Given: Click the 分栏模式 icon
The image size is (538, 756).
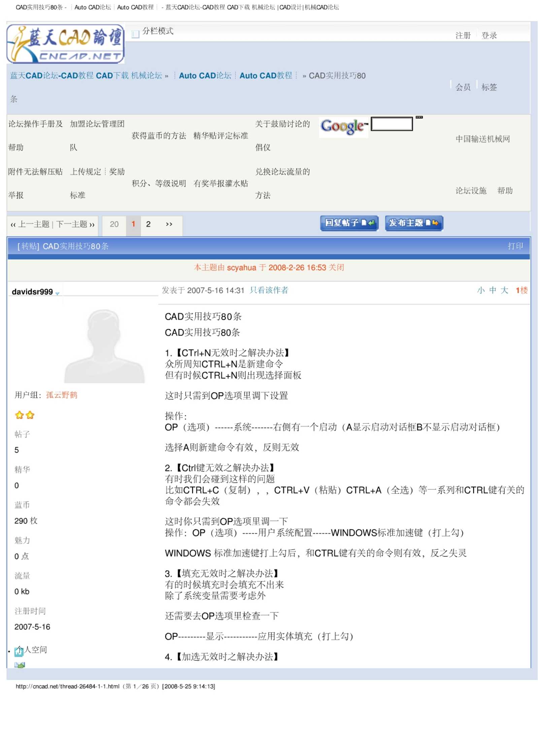Looking at the screenshot, I should coord(135,34).
